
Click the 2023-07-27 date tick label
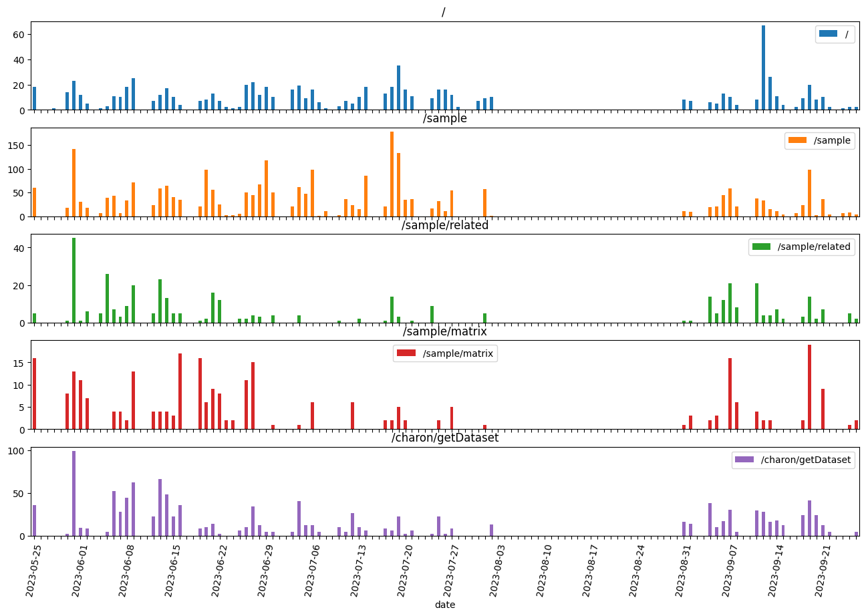(452, 571)
